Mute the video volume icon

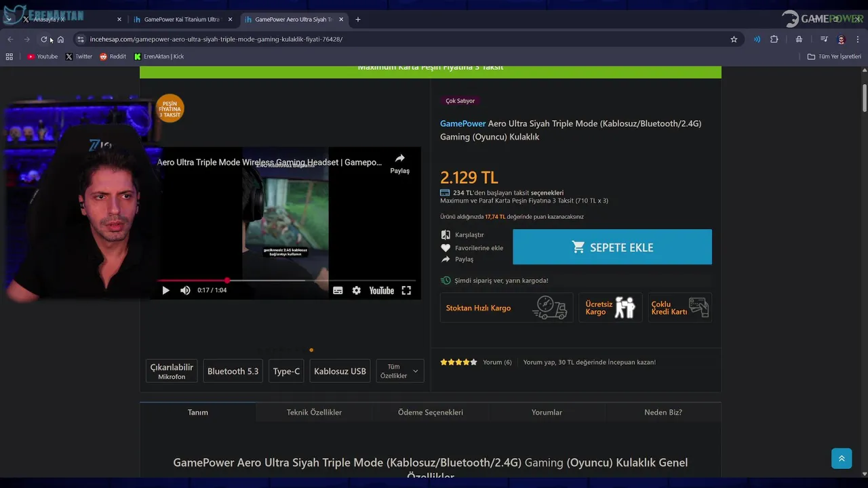pos(185,290)
